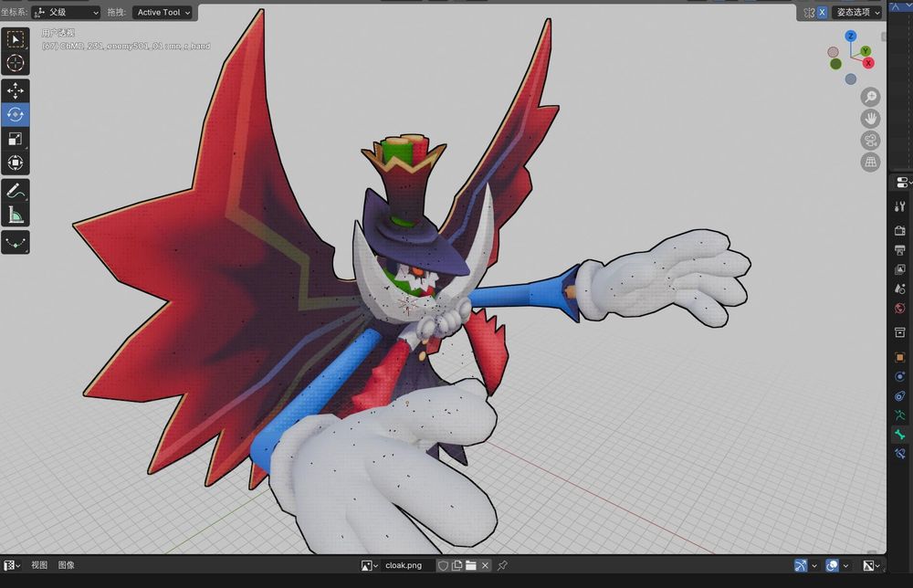
Task: Toggle gizmo visibility in image editor
Action: coord(801,565)
